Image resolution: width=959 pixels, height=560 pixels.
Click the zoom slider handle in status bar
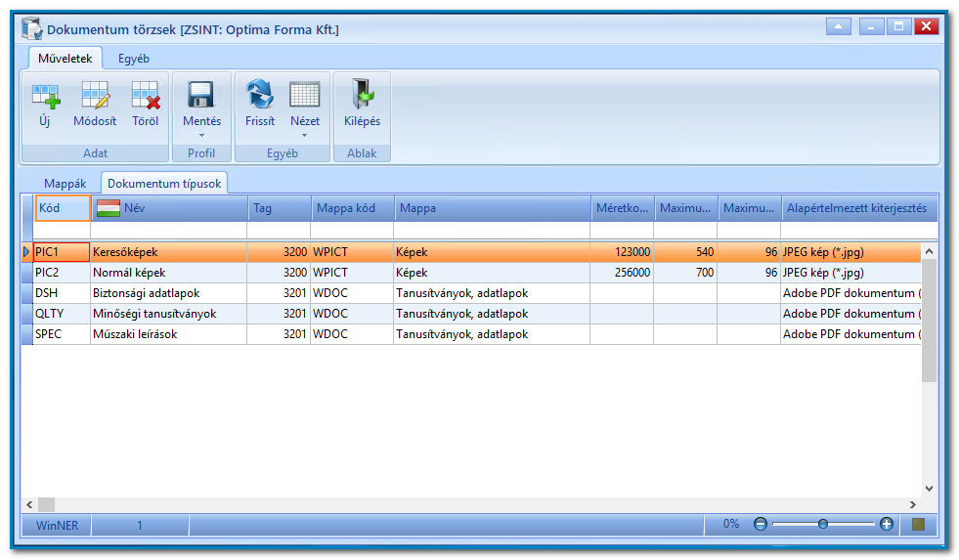tap(822, 525)
